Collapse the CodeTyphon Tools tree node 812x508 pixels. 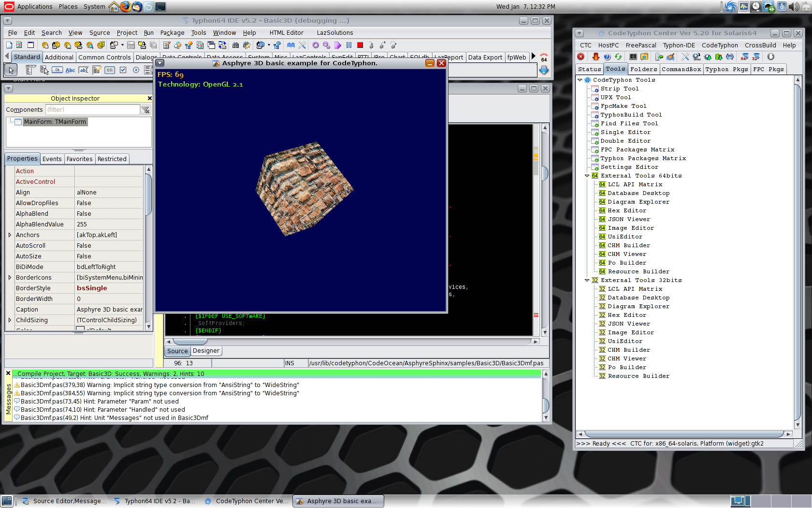[x=580, y=80]
